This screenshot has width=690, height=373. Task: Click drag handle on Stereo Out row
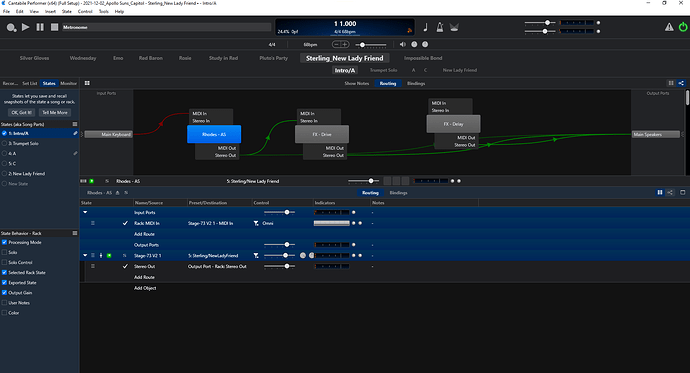click(x=93, y=267)
